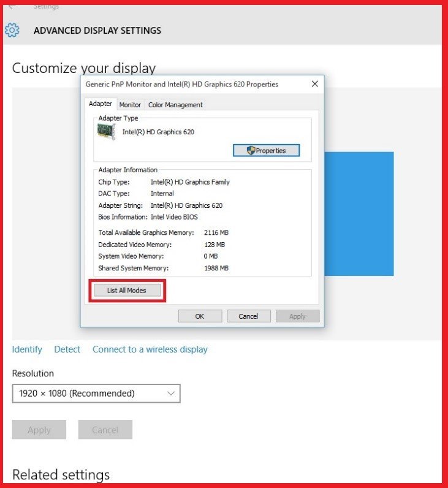Click Bios Information value Intel Video BIOS
448x488 pixels.
click(x=174, y=217)
